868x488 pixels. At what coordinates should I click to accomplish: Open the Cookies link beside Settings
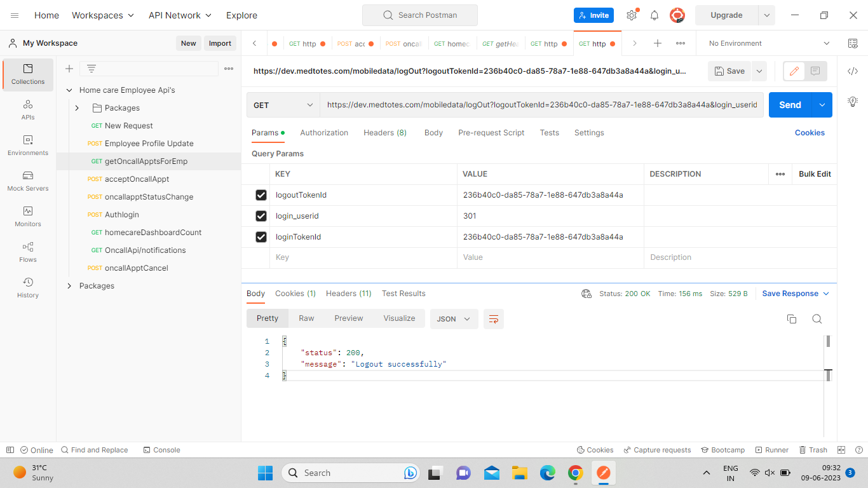[810, 133]
